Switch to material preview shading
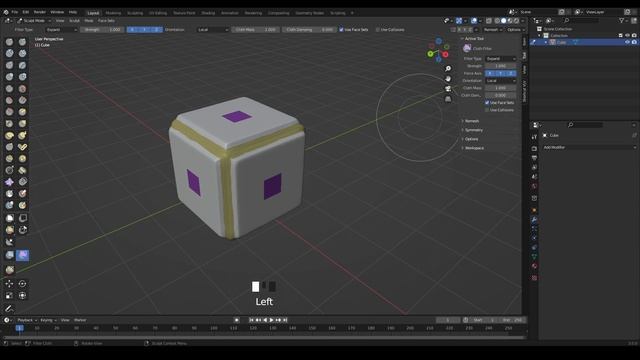The image size is (640, 360). pyautogui.click(x=510, y=20)
